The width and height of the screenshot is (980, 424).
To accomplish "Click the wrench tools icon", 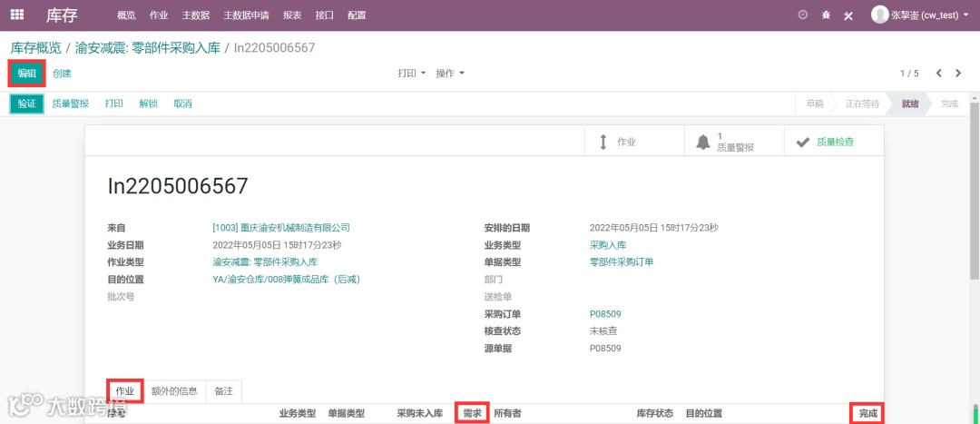I will click(x=848, y=15).
